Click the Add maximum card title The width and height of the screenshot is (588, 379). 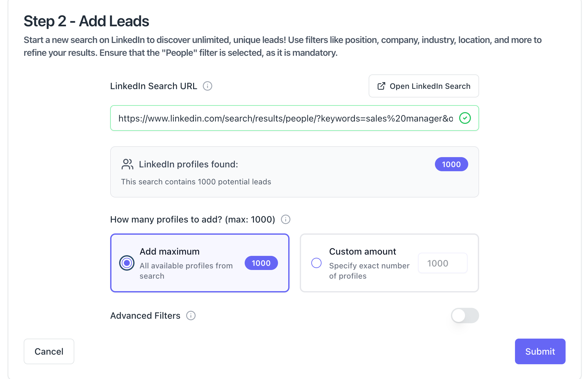pyautogui.click(x=169, y=251)
